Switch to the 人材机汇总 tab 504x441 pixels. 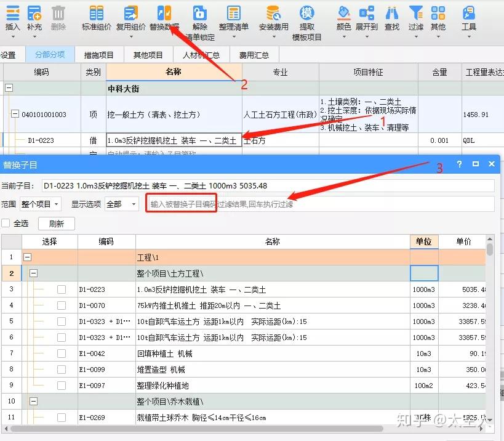[201, 55]
